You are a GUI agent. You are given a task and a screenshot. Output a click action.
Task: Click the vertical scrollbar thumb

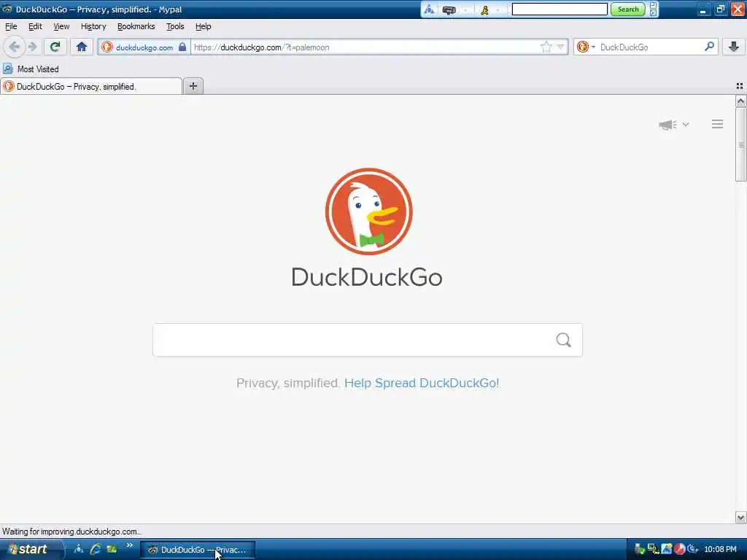740,144
